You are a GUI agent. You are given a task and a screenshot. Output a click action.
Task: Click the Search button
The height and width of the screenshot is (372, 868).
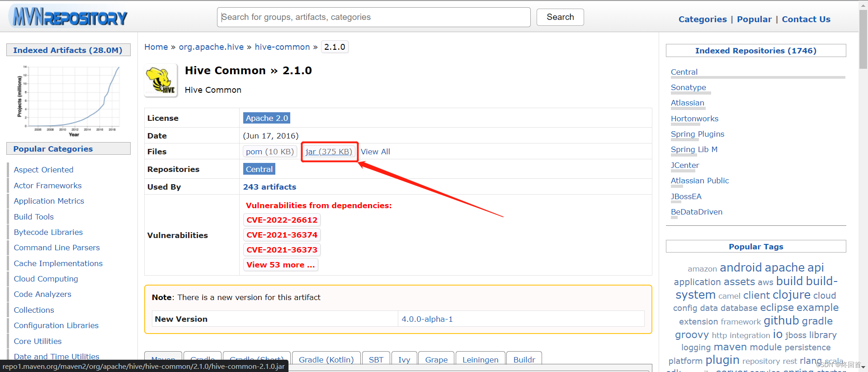point(560,17)
